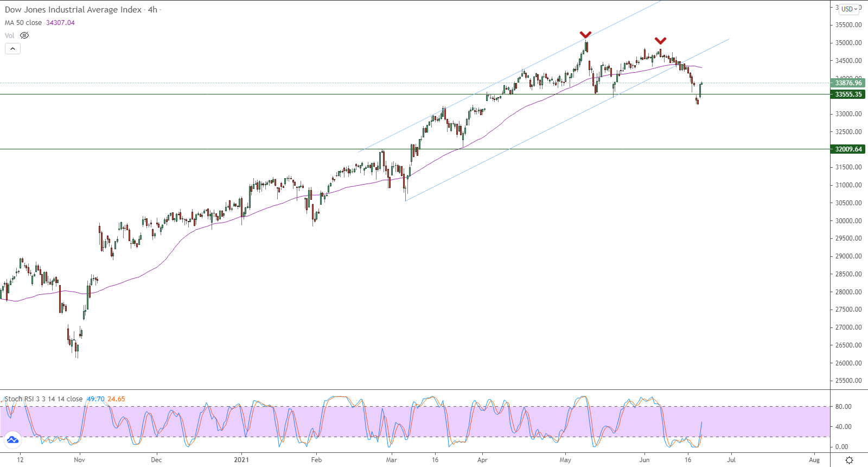Viewport: 868px width, 467px height.
Task: Click the 29500.00 price axis label
Action: point(848,238)
